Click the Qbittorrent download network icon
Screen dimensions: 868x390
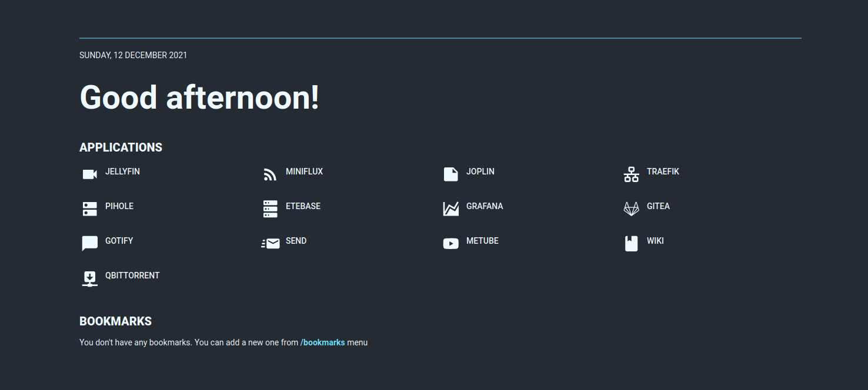pyautogui.click(x=89, y=278)
